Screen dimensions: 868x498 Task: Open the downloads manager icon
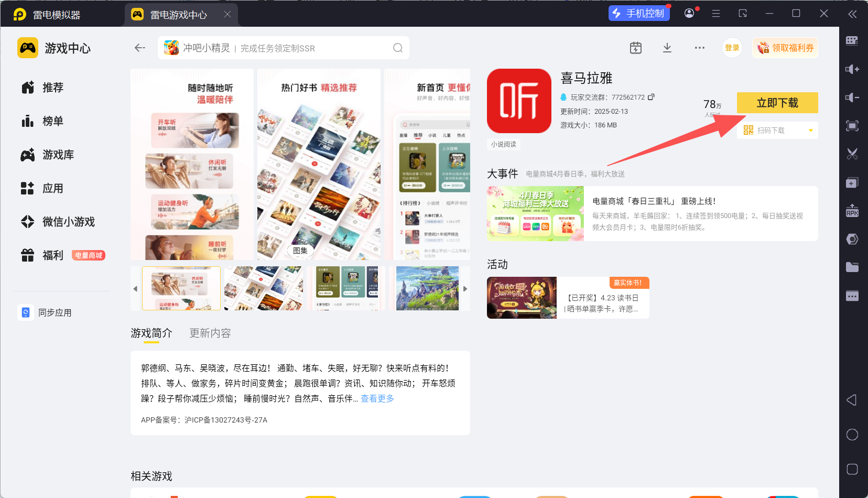point(667,48)
